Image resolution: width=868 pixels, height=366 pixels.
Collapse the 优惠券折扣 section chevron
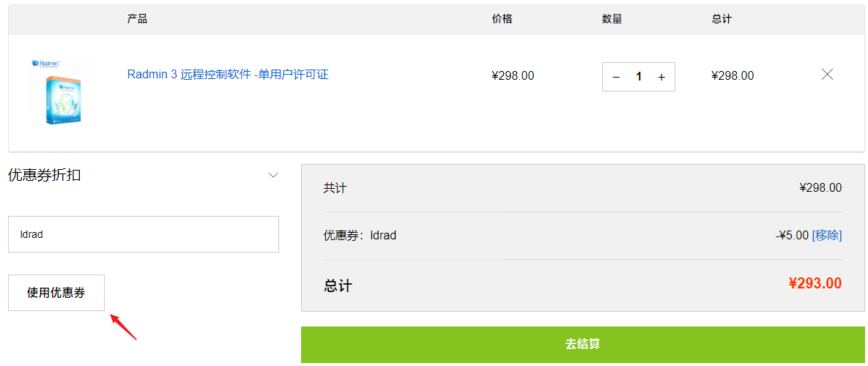click(x=274, y=175)
